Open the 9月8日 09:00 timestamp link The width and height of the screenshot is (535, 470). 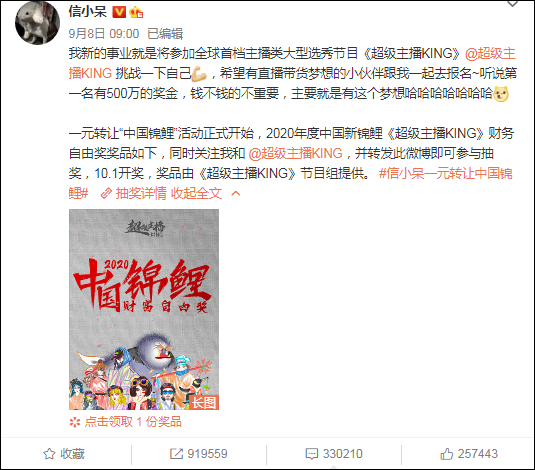click(x=104, y=34)
